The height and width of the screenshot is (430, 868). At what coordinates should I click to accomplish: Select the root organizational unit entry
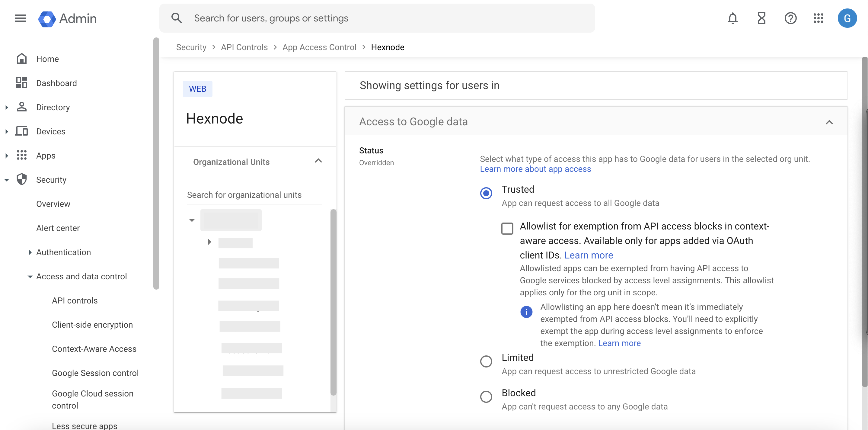(x=231, y=220)
